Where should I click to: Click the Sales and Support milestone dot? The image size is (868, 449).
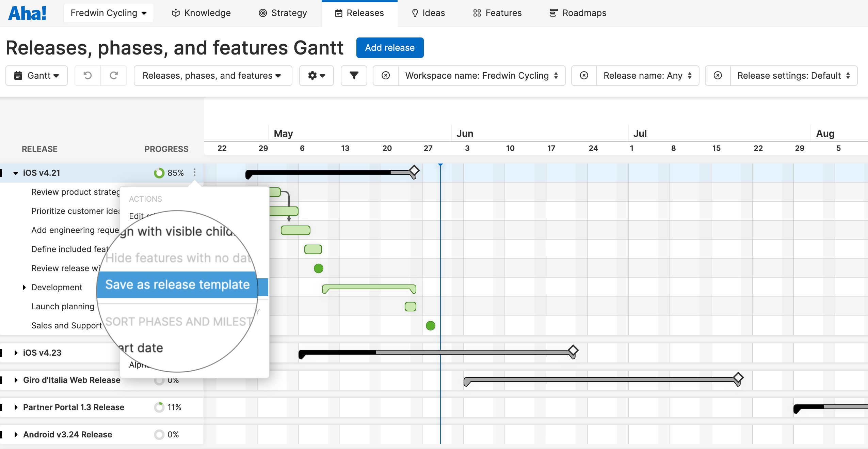(x=431, y=326)
